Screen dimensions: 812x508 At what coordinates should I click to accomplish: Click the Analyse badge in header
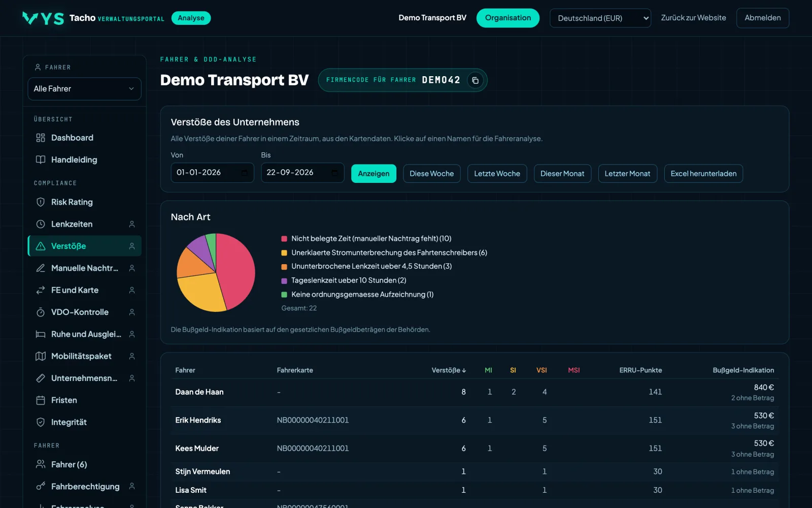191,18
